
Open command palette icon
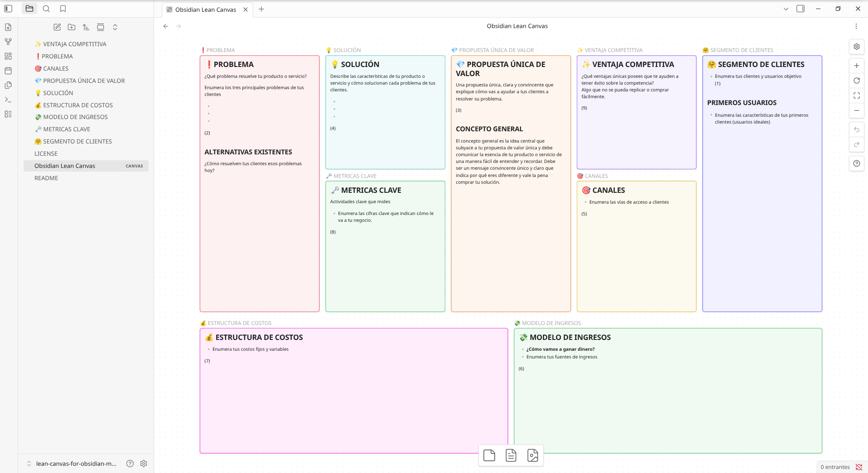8,100
